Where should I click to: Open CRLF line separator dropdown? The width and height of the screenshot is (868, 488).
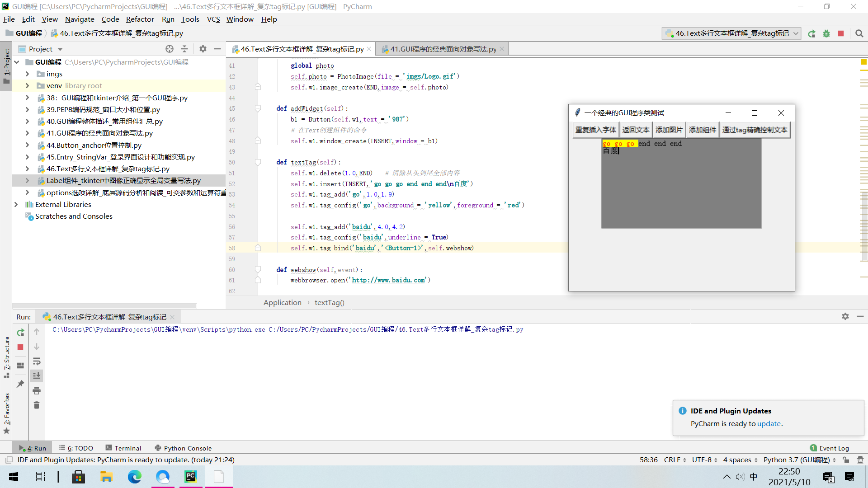coord(675,460)
